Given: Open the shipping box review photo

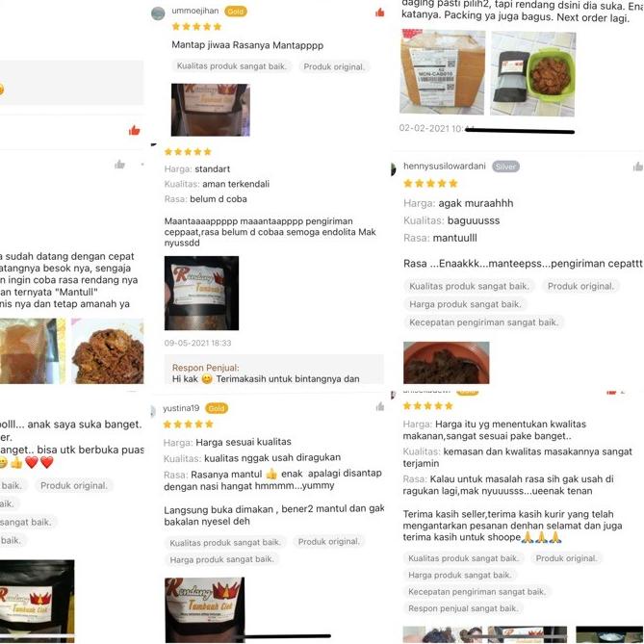Looking at the screenshot, I should [x=443, y=71].
